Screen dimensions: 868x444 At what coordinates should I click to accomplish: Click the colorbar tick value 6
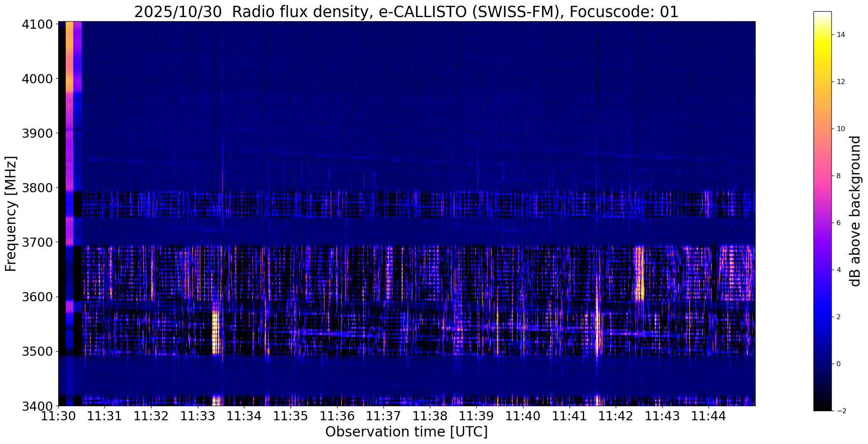(838, 223)
